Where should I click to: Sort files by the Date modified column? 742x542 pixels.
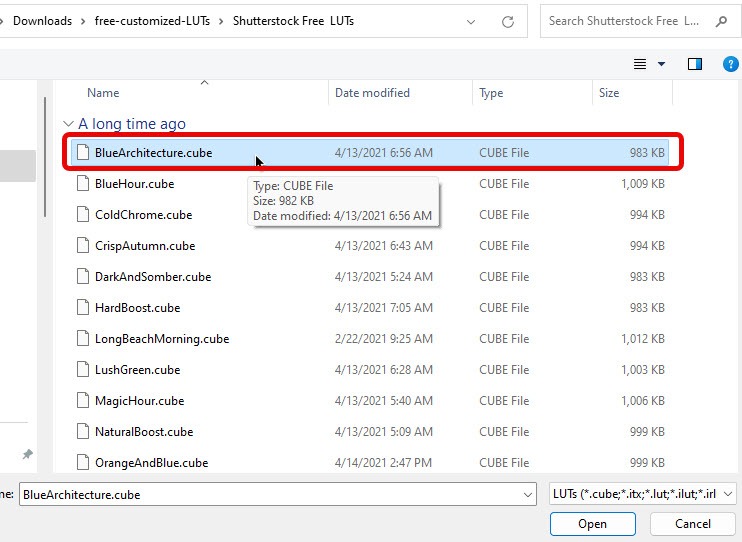pos(372,93)
